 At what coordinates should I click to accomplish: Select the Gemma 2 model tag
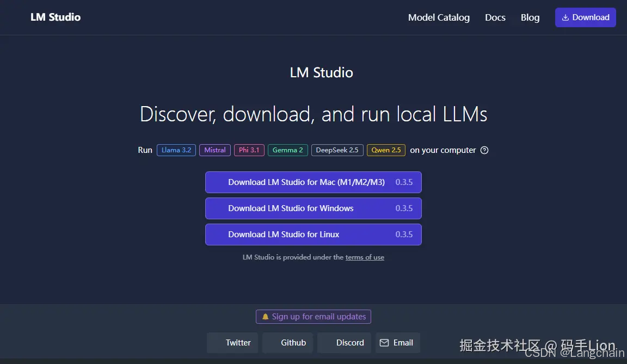287,150
